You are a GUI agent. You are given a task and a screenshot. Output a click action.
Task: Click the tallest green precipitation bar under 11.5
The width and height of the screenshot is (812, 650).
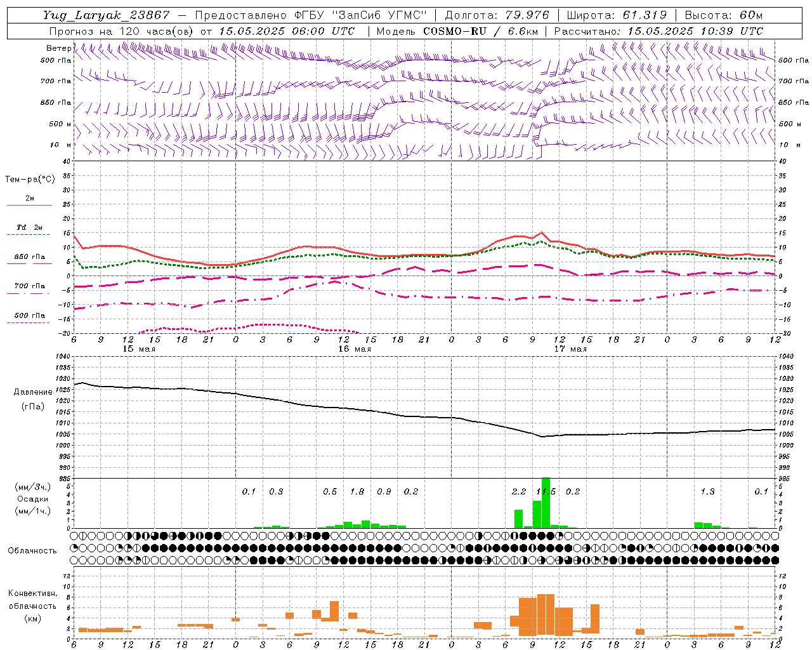click(546, 503)
